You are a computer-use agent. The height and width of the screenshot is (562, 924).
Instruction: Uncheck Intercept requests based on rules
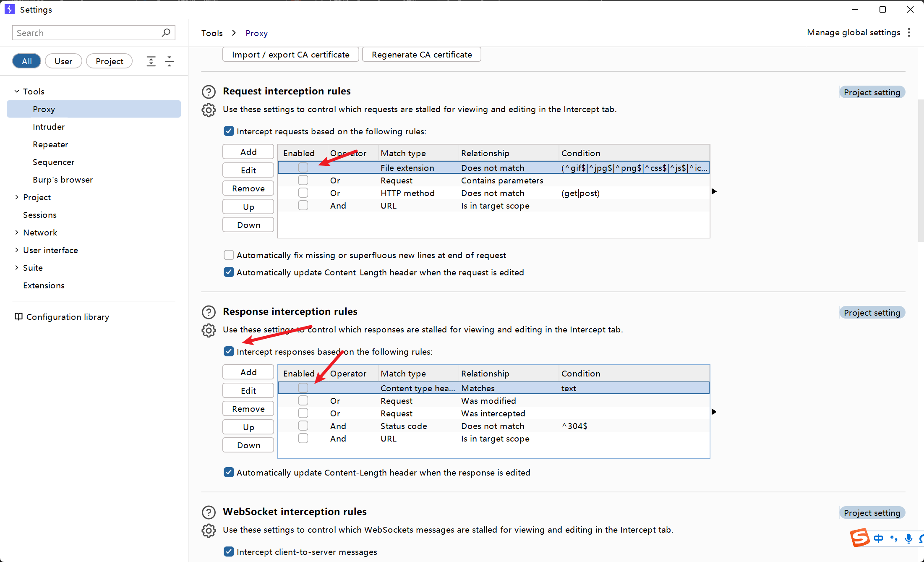point(229,131)
